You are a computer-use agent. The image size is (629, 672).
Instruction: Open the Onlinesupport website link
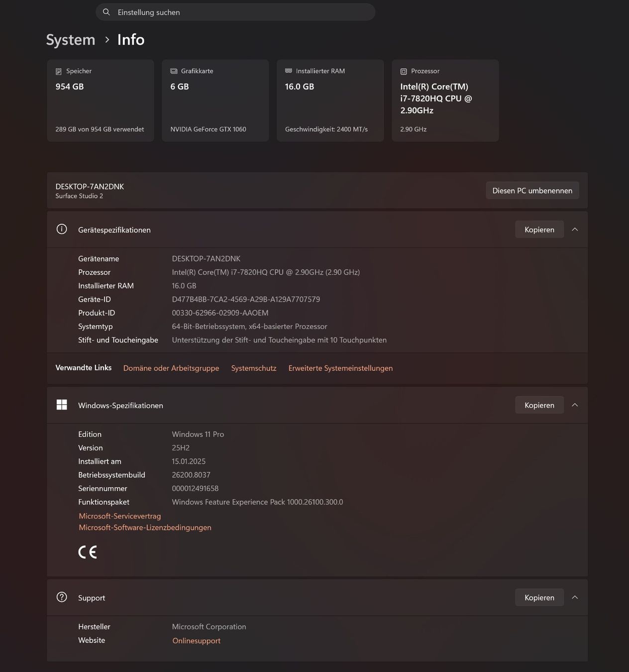click(196, 641)
